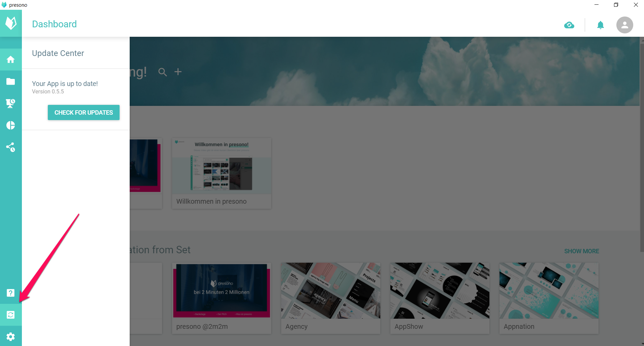Open the Update Center refresh icon
644x346 pixels.
click(11, 315)
